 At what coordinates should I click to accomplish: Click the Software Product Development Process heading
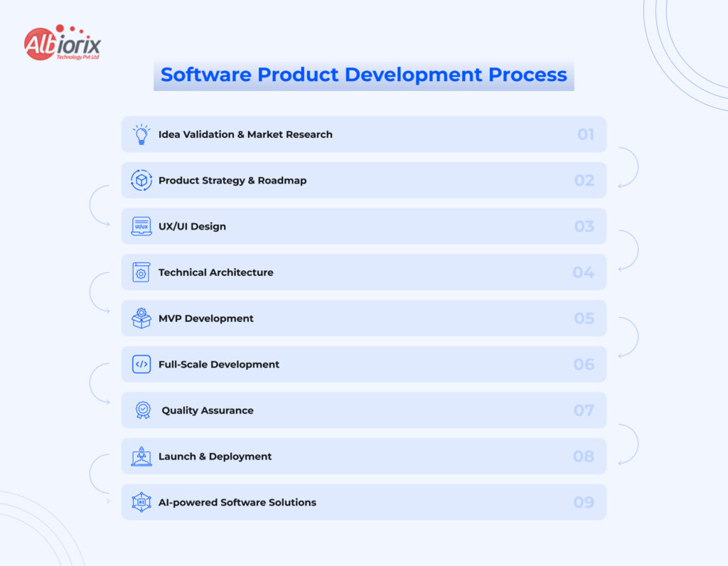point(364,75)
